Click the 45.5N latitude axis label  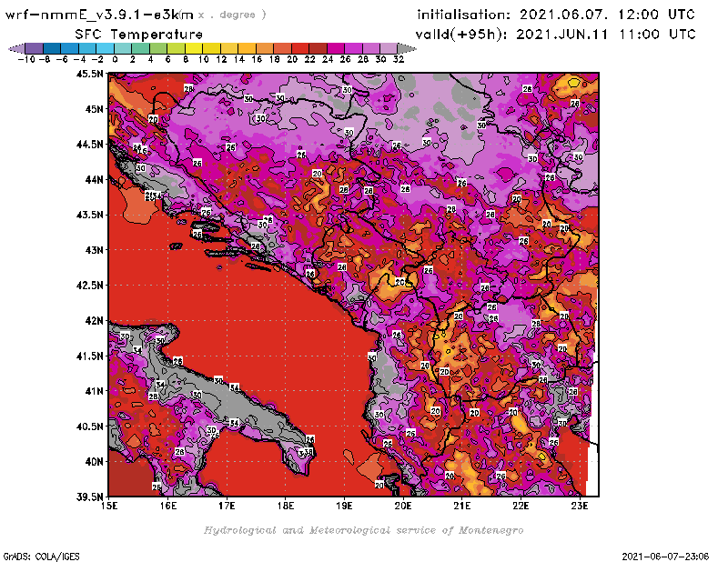coord(89,74)
